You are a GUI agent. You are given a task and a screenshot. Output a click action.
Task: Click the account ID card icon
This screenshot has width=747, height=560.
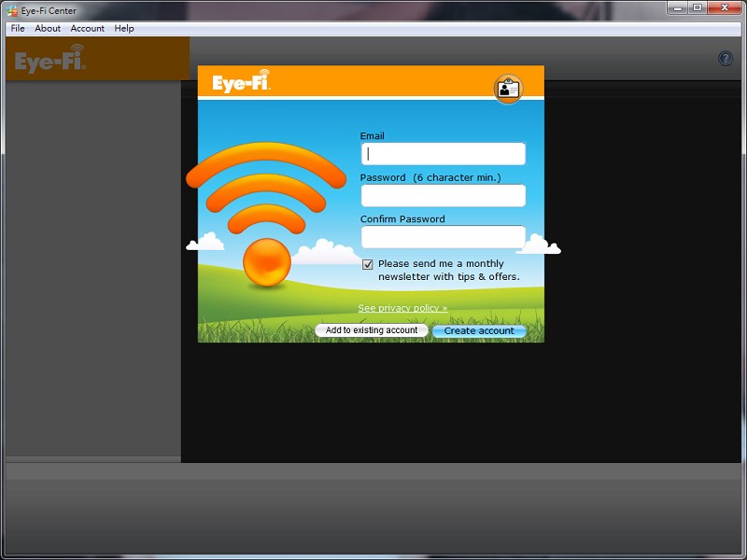click(508, 89)
